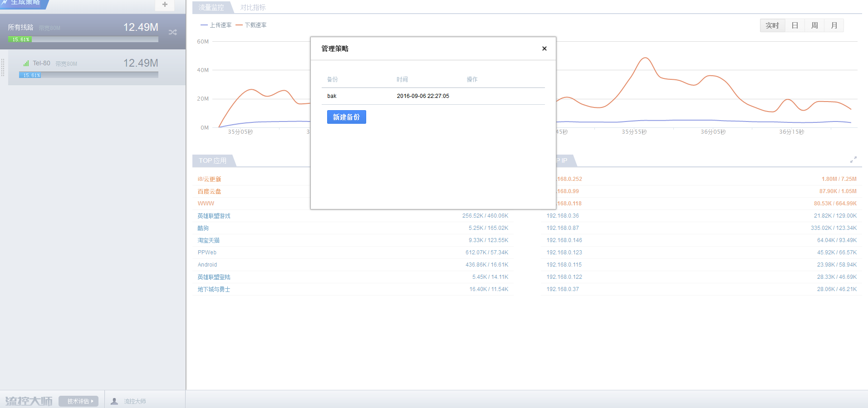Open Android application entry

pyautogui.click(x=207, y=265)
